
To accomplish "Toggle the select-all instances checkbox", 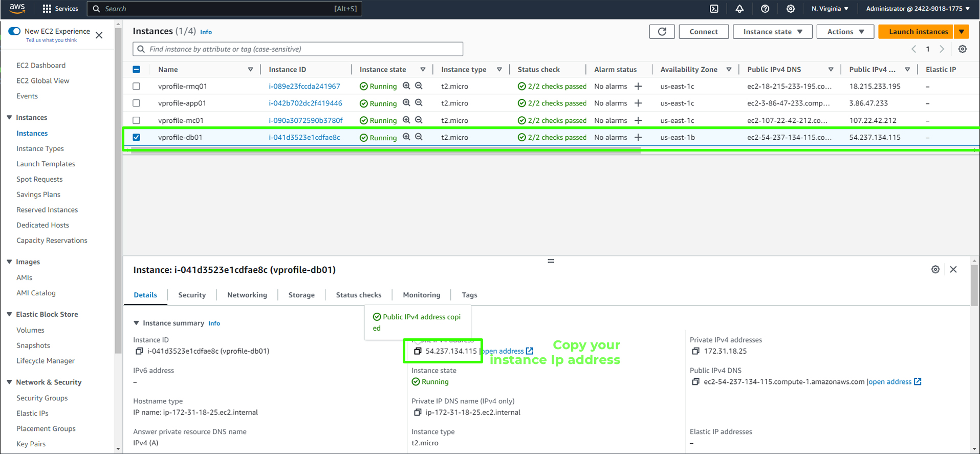I will click(136, 70).
